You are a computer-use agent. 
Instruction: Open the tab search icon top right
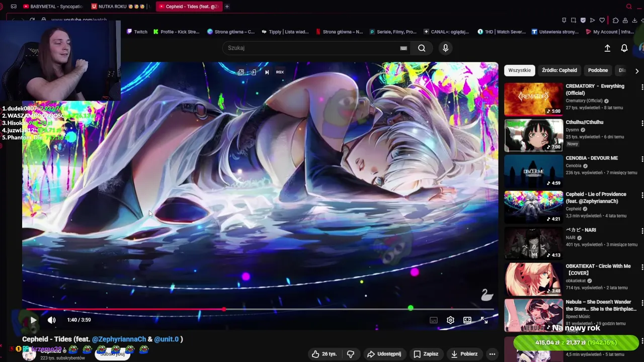(x=629, y=7)
